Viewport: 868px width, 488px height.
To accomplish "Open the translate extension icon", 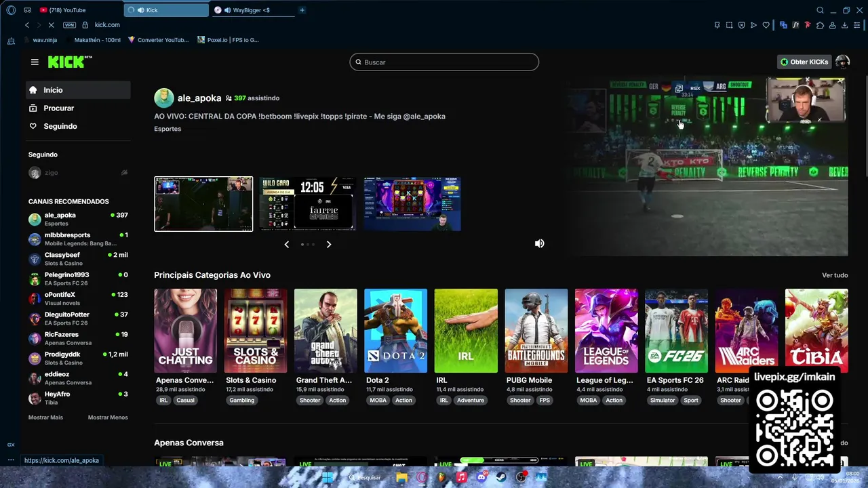I will point(783,25).
